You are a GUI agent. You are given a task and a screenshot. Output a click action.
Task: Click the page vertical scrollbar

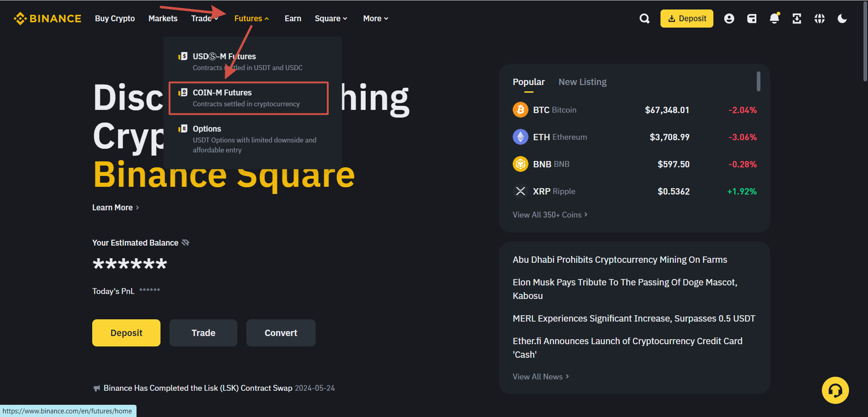pos(865,42)
